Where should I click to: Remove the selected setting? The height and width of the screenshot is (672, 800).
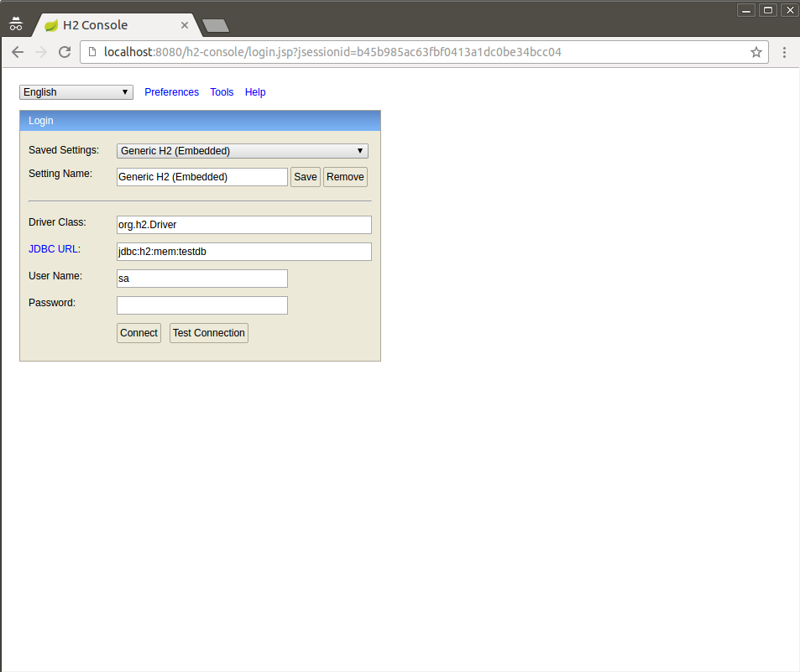pos(345,177)
